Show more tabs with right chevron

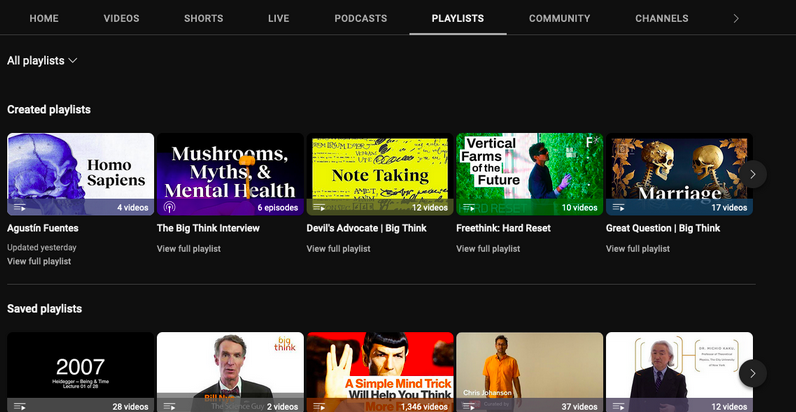tap(736, 19)
